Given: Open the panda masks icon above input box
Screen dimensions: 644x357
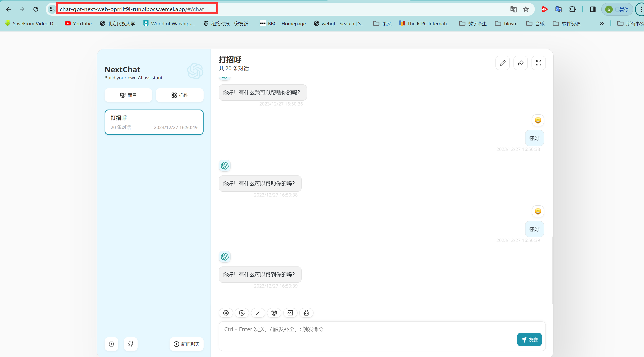Looking at the screenshot, I should point(274,313).
